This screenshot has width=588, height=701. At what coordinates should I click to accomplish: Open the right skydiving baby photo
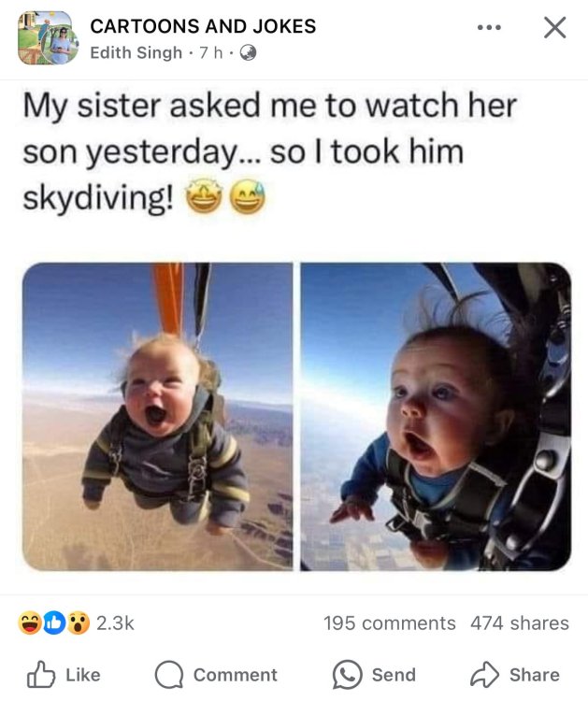(x=436, y=416)
